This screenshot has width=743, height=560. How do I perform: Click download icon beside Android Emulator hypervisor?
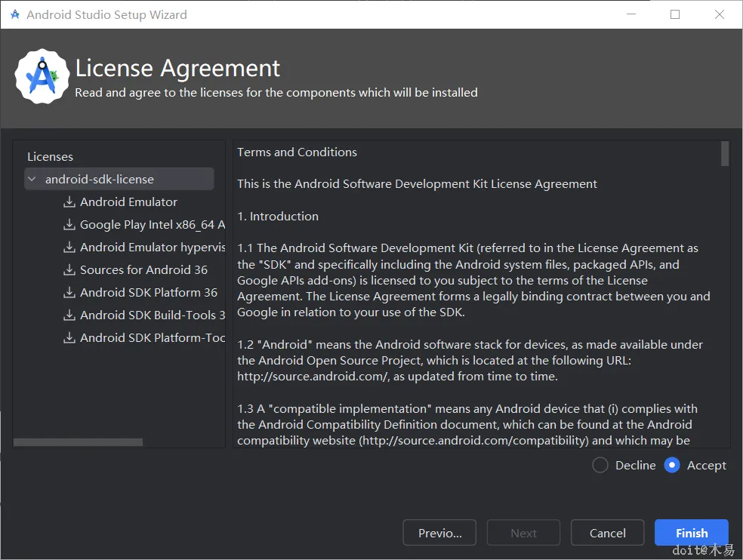69,248
